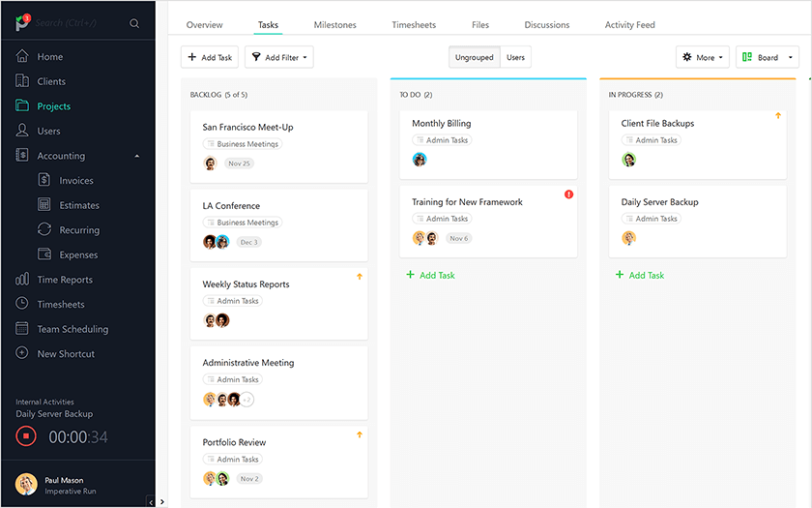Click the IN PROGRESS column header

click(635, 95)
